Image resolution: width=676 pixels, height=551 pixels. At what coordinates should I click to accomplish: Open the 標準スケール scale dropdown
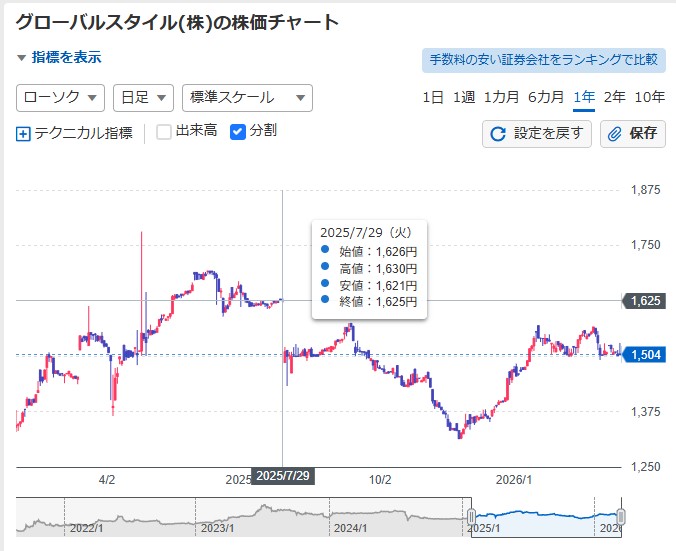coord(247,97)
